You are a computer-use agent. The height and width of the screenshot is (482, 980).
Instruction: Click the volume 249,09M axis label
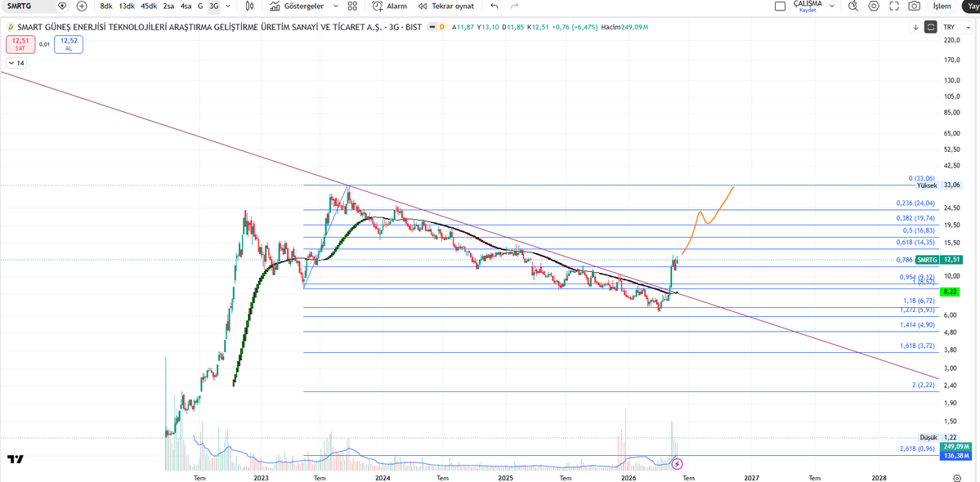point(956,447)
